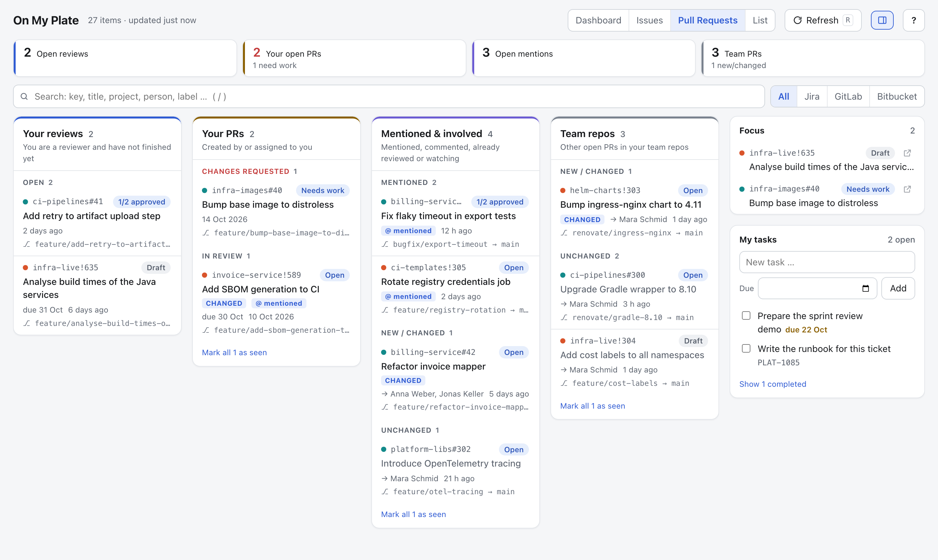
Task: Switch to the Dashboard tab
Action: [598, 21]
